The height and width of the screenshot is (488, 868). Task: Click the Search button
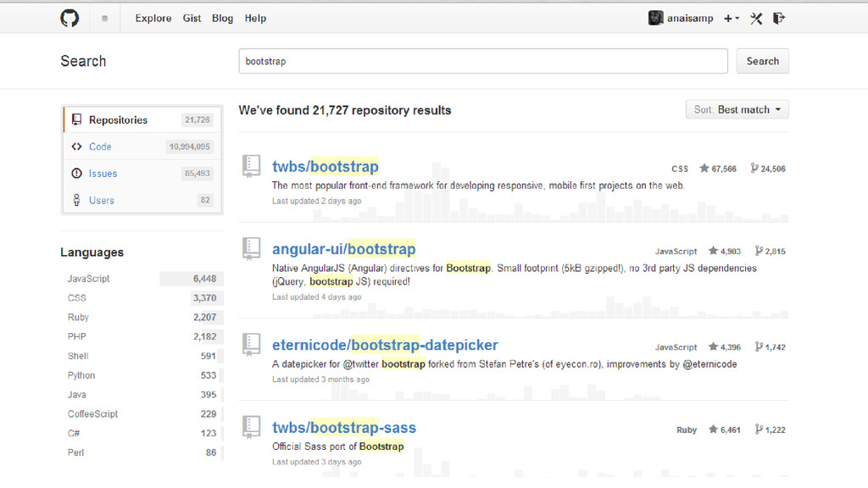[x=762, y=61]
